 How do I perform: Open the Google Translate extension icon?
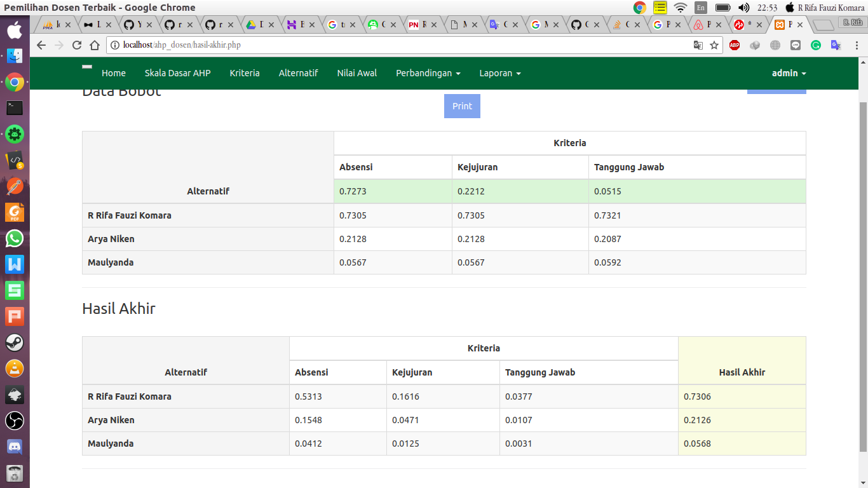pyautogui.click(x=836, y=45)
